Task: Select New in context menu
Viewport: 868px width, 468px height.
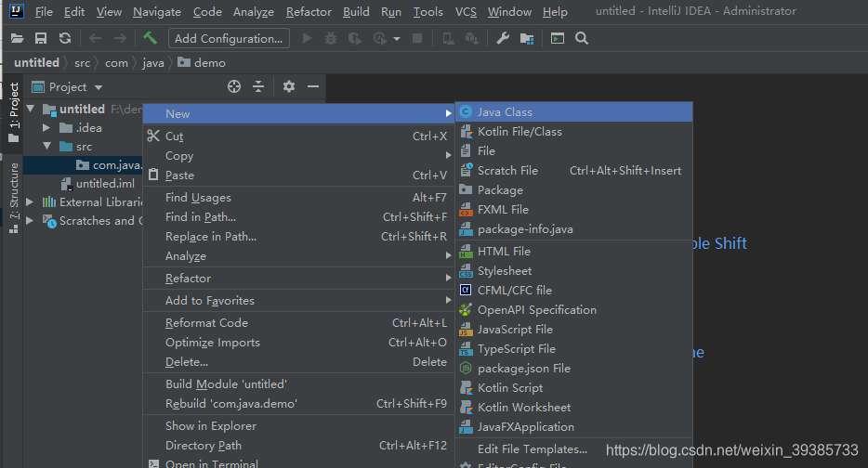Action: (298, 114)
